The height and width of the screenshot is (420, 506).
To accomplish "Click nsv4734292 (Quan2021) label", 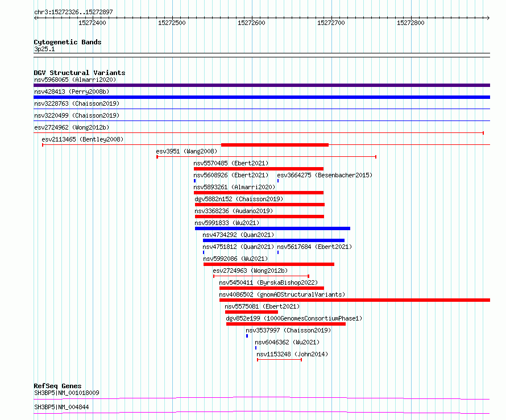I will (x=238, y=235).
